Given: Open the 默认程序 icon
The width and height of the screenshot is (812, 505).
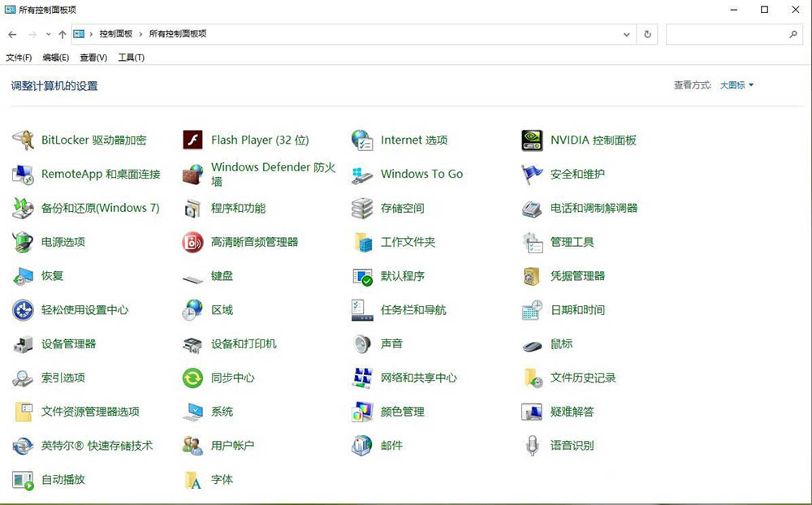Looking at the screenshot, I should [x=362, y=276].
